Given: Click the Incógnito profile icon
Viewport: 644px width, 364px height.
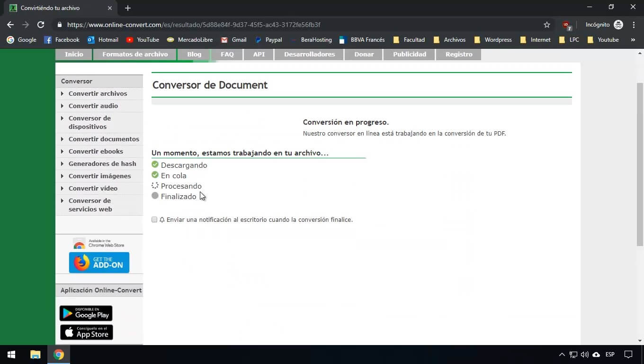Looking at the screenshot, I should point(618,25).
